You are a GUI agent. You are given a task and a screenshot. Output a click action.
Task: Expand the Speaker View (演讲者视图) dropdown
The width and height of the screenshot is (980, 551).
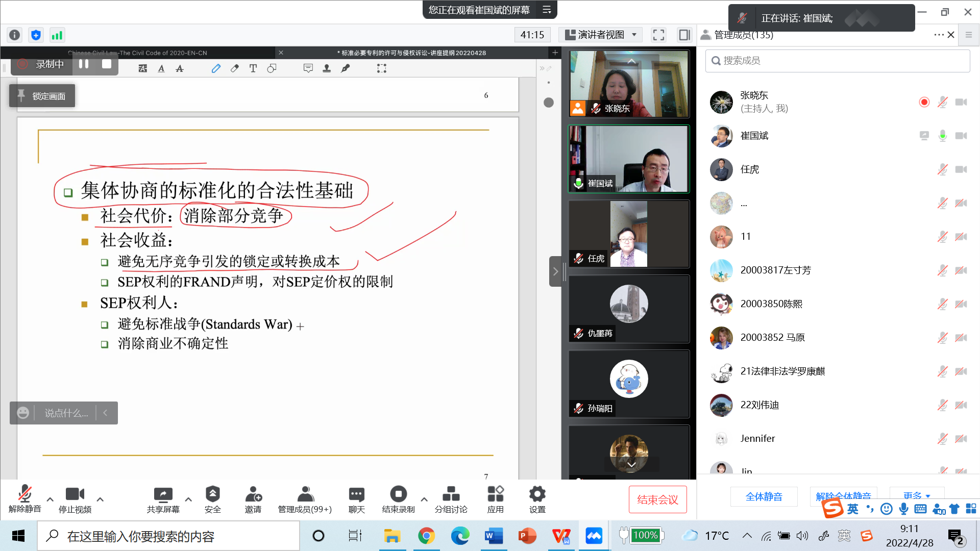pos(601,35)
